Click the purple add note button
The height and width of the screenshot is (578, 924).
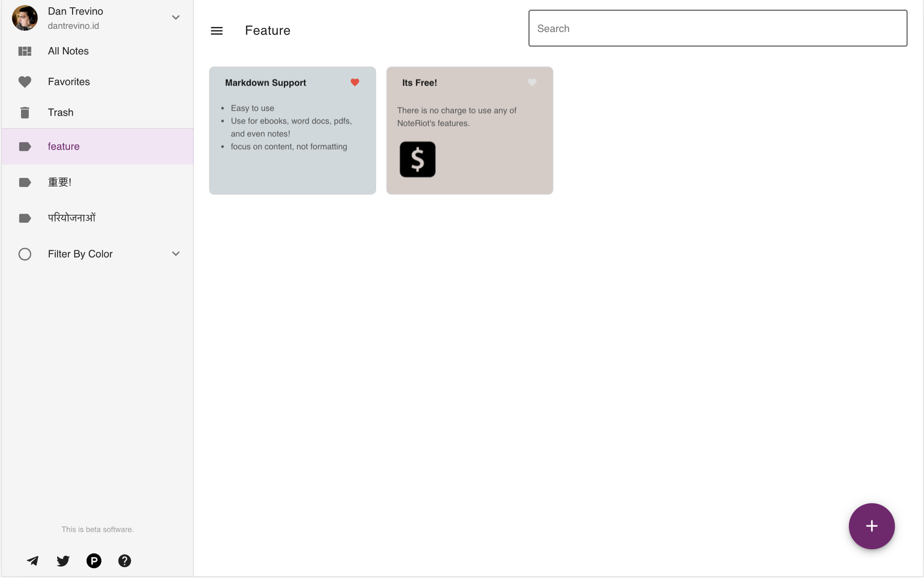871,526
